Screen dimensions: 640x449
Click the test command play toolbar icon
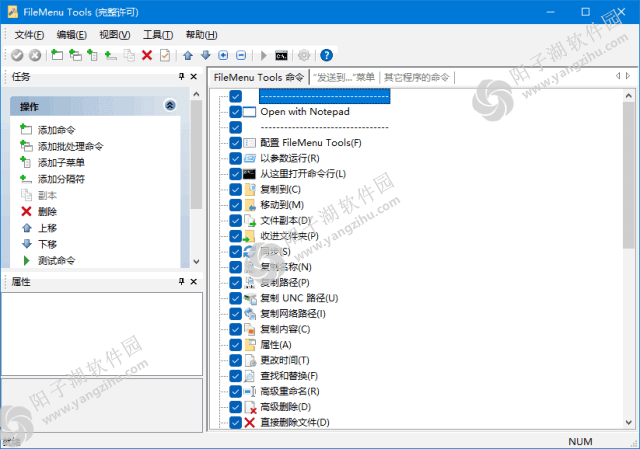tap(264, 55)
